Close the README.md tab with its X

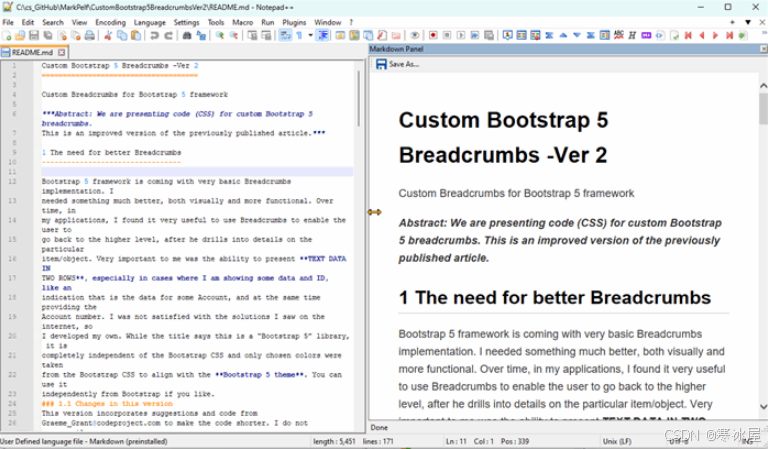click(61, 52)
